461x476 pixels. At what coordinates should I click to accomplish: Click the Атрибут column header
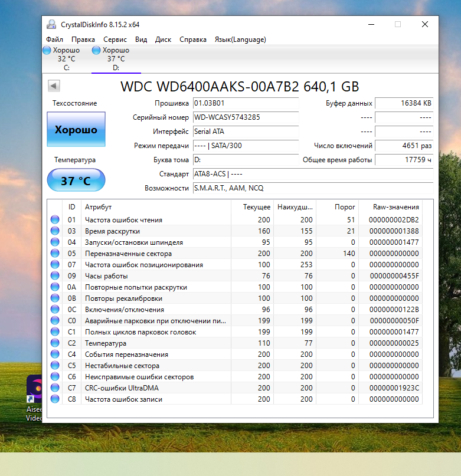click(156, 207)
